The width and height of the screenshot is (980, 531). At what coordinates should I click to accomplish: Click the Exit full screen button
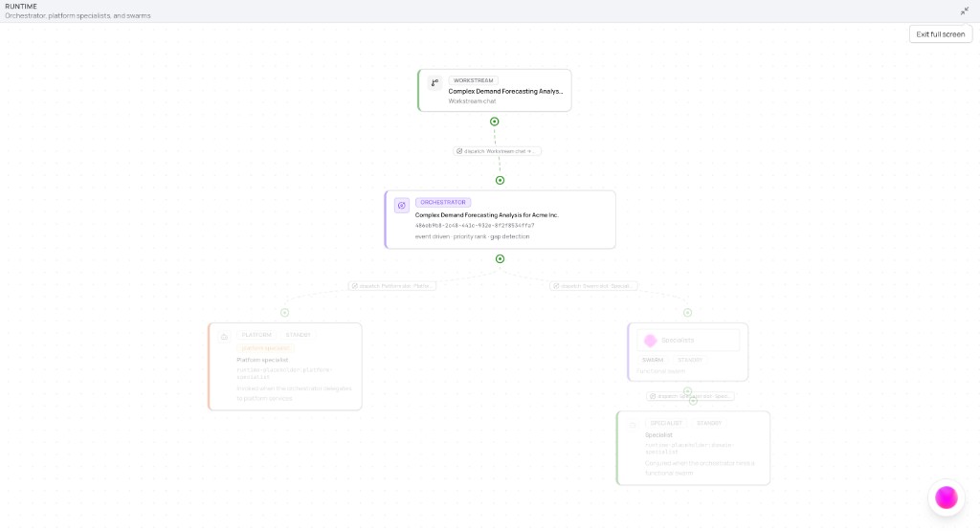pos(940,34)
